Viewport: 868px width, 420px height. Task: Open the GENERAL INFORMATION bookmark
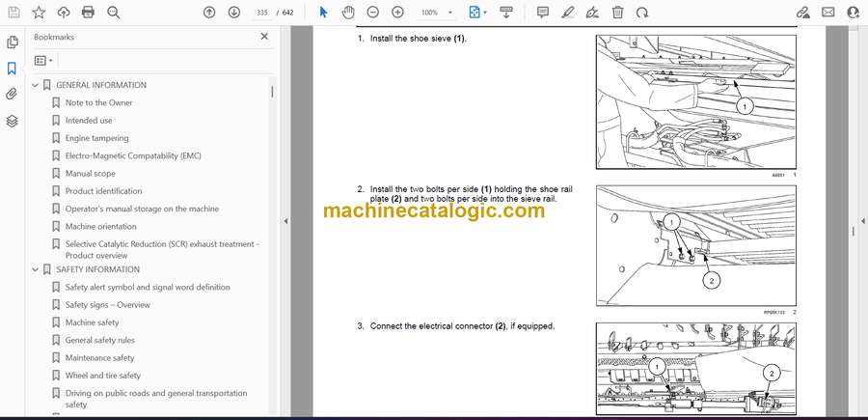pos(101,85)
